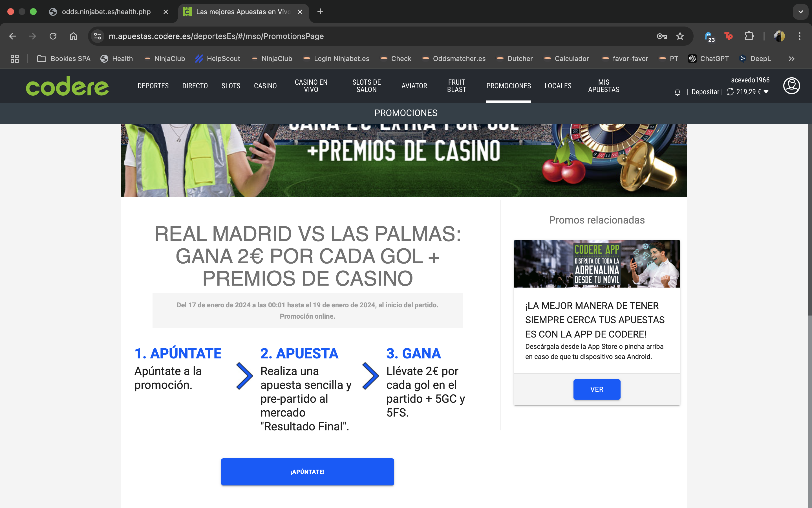Refresh the account balance icon
This screenshot has width=812, height=508.
[730, 92]
